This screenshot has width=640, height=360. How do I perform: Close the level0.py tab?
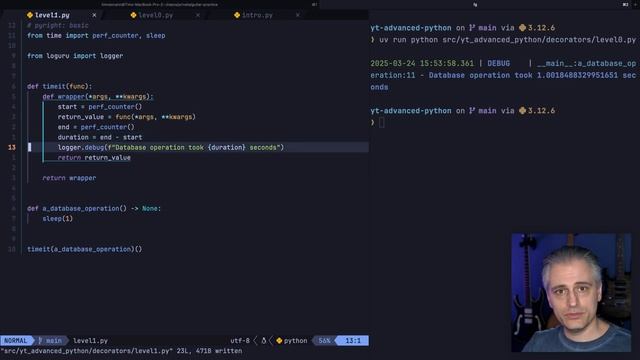pyautogui.click(x=198, y=15)
